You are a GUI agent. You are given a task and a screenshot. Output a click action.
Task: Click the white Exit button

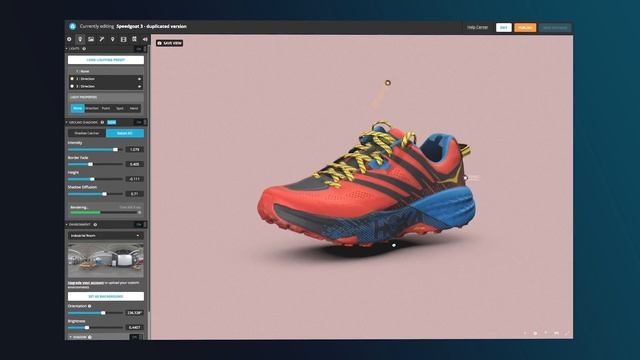(x=504, y=27)
